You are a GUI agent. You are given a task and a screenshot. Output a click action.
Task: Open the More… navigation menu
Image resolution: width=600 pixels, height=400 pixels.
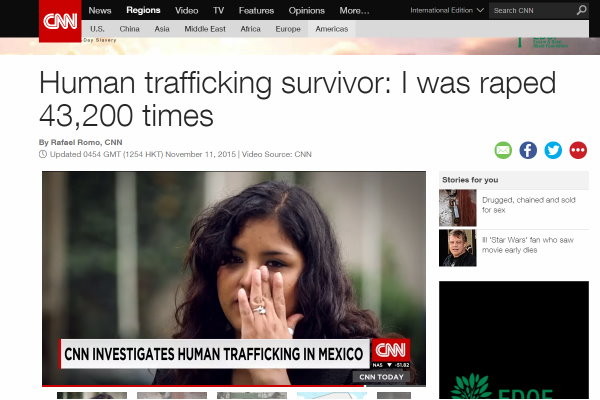click(x=354, y=11)
